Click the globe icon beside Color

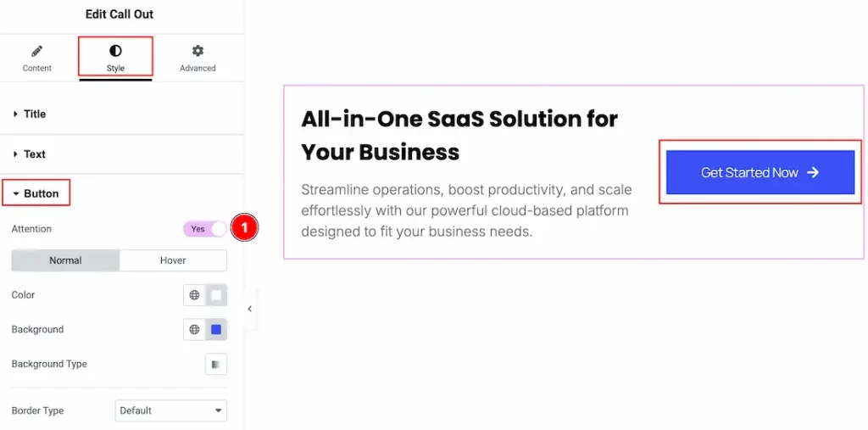(x=195, y=295)
